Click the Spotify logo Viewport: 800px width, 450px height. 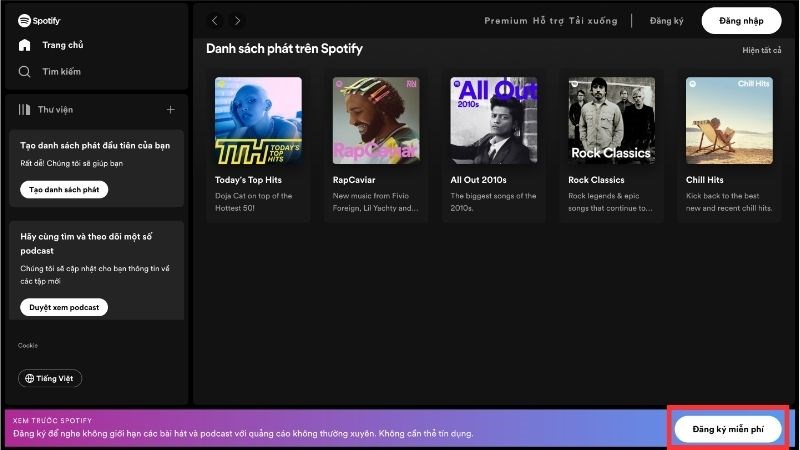[39, 20]
